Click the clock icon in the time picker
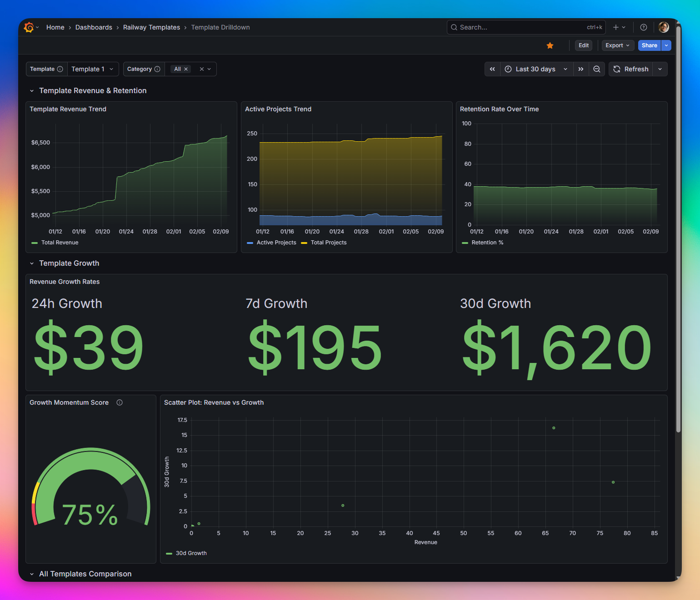The width and height of the screenshot is (700, 600). tap(507, 69)
